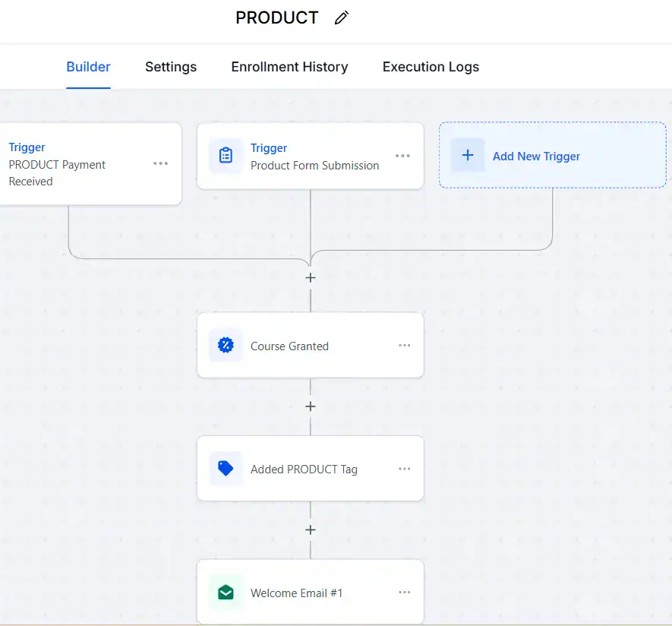
Task: Open the Added PRODUCT Tag action
Action: 311,469
